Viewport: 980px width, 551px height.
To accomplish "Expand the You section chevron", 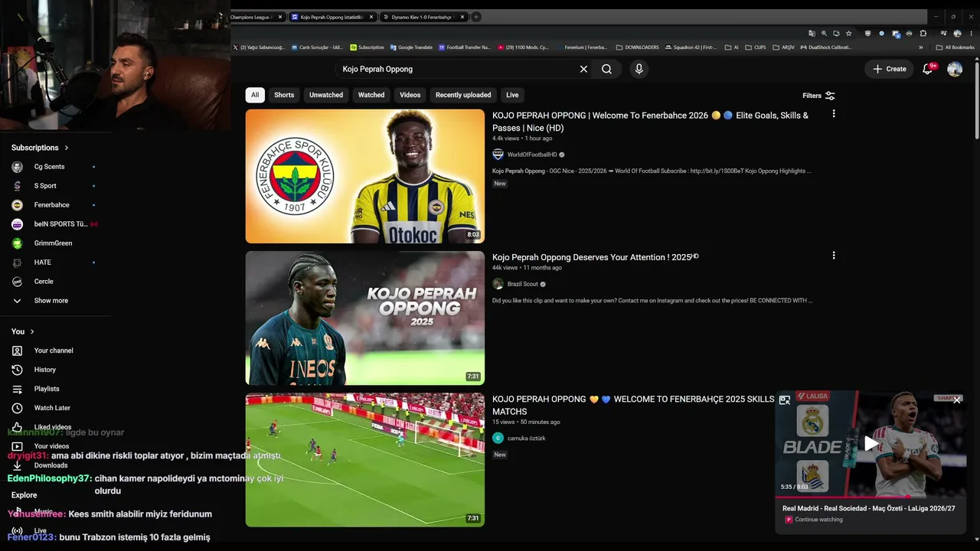I will click(x=32, y=331).
